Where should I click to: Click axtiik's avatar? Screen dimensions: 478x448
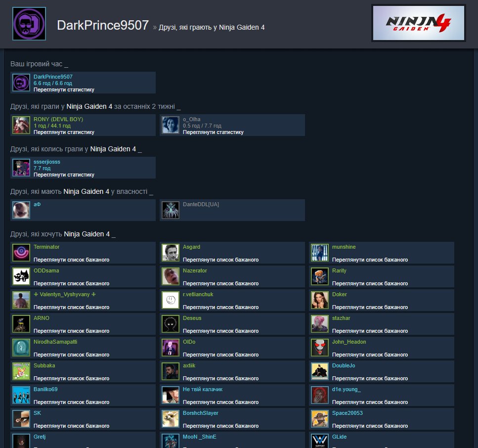pyautogui.click(x=171, y=371)
